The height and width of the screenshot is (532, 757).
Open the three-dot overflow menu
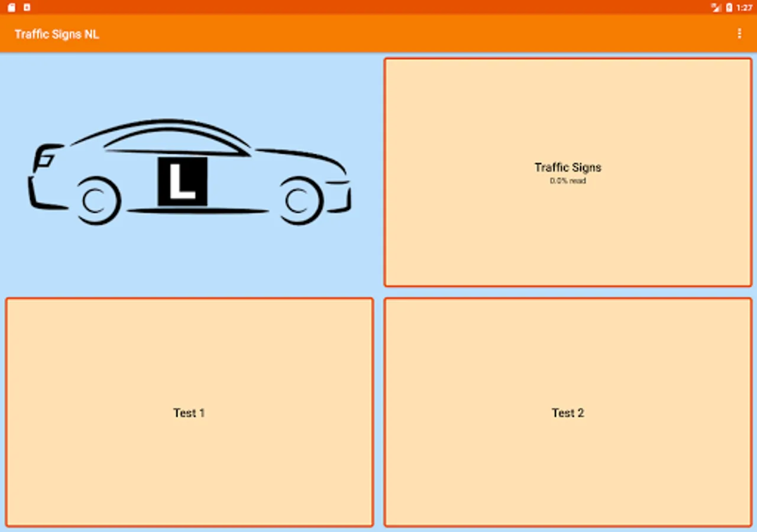click(x=739, y=34)
